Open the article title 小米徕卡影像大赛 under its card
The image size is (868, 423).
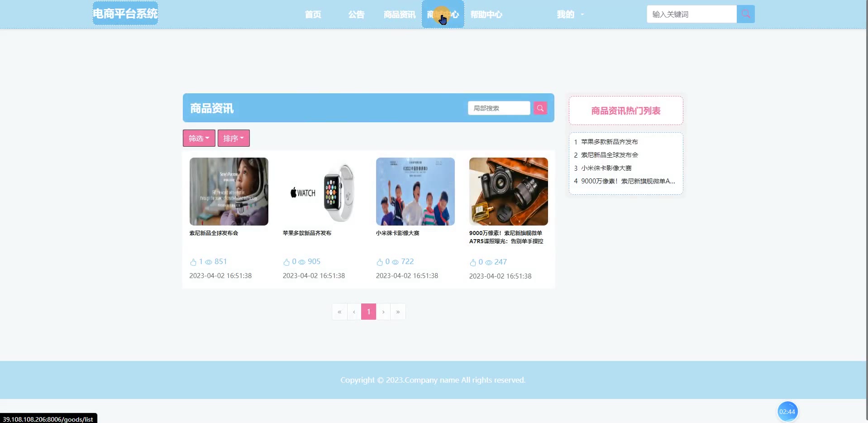pyautogui.click(x=397, y=233)
